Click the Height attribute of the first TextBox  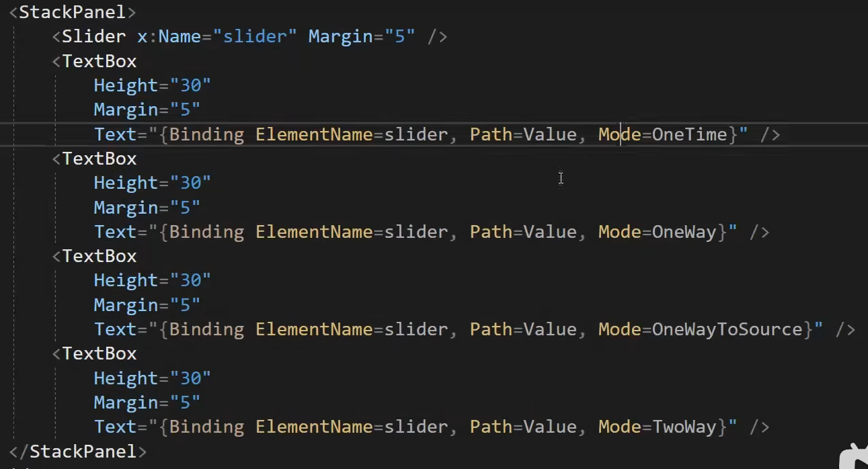126,85
